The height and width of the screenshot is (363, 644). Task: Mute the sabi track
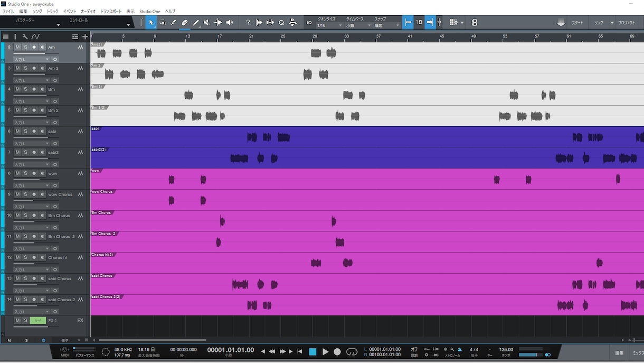pyautogui.click(x=17, y=131)
